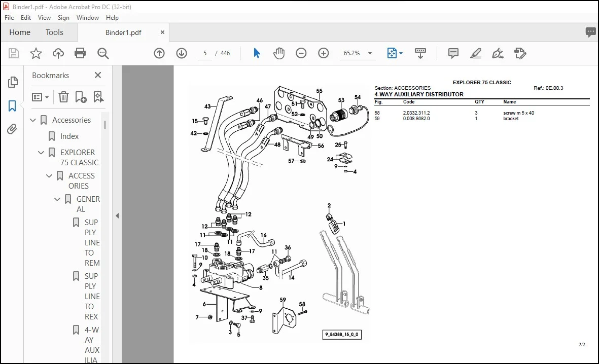Click the '4-WAY AUXILIARY DISTRIBUTOR' heading

coord(418,94)
